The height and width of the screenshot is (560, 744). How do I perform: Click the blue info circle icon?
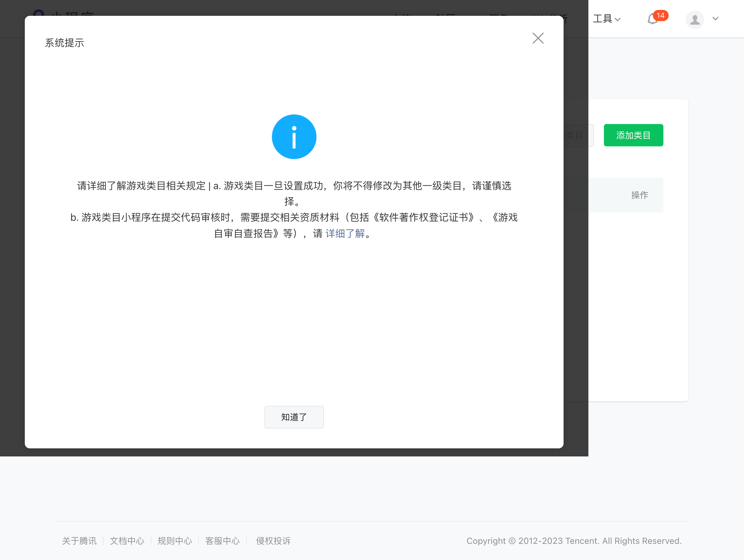(294, 137)
